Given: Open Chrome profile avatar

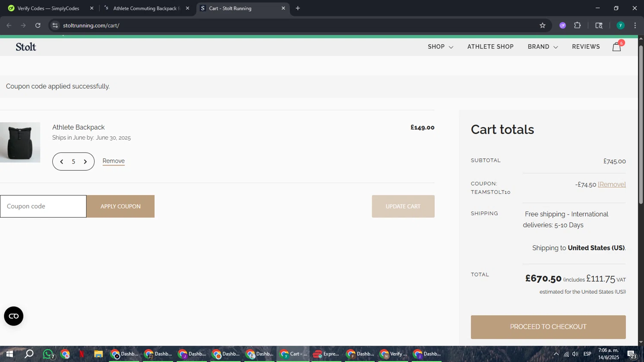Looking at the screenshot, I should 620,25.
